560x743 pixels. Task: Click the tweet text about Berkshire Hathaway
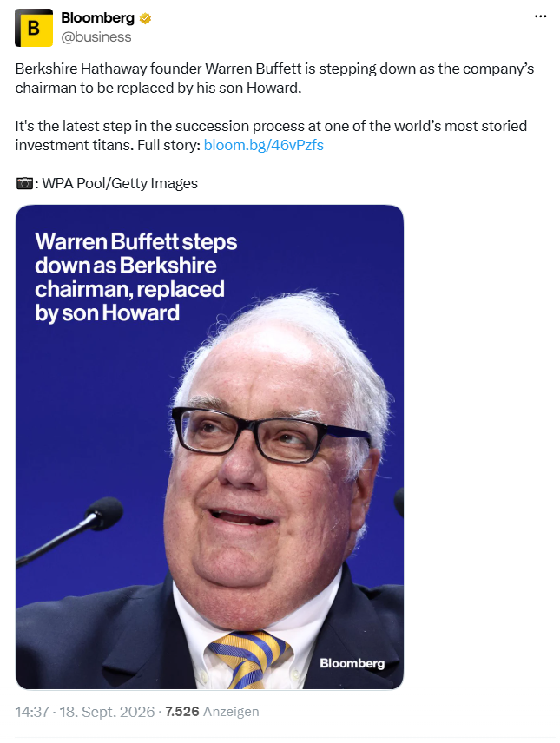(x=274, y=78)
